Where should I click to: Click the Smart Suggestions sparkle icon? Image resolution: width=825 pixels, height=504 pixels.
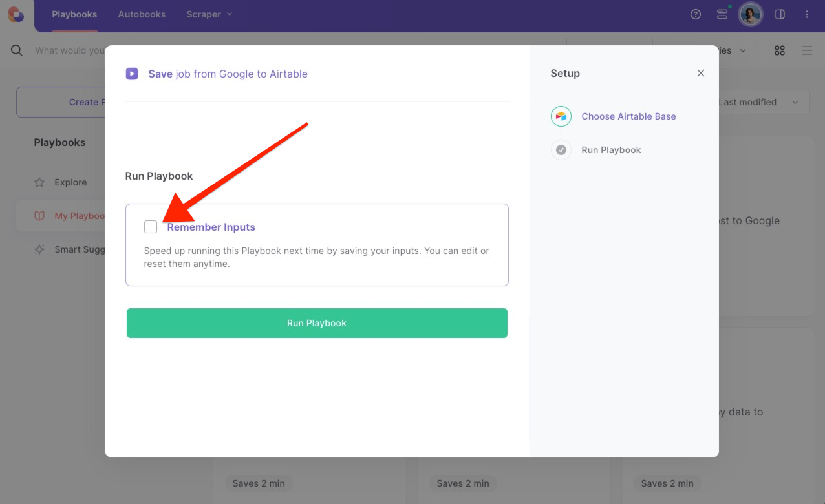click(39, 249)
